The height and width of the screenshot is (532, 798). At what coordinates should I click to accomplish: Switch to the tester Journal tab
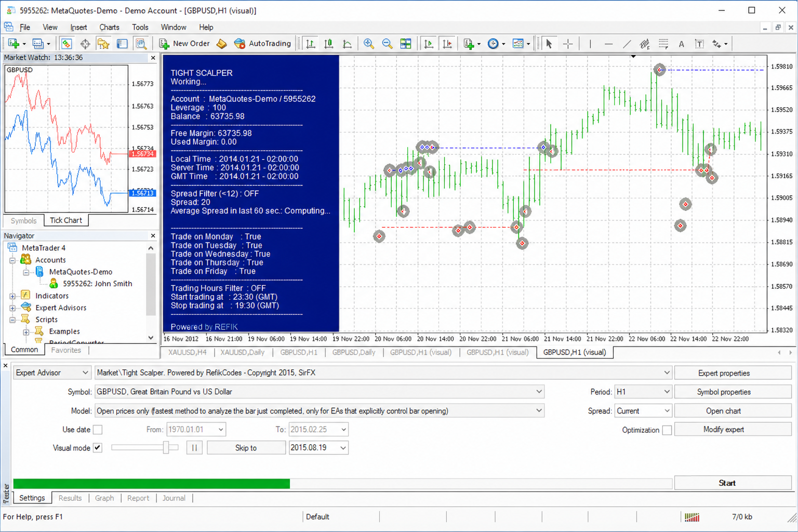(x=174, y=498)
